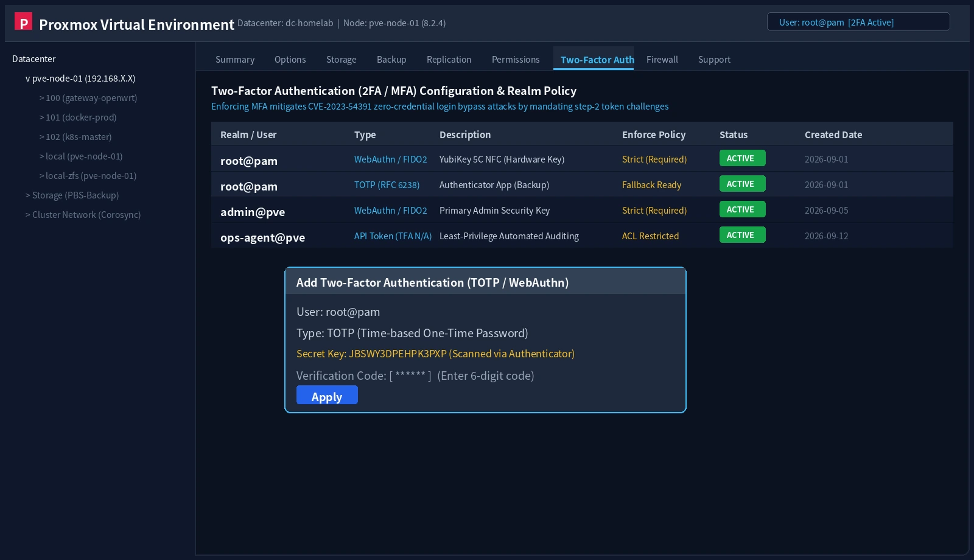The image size is (974, 560).
Task: Switch to the Firewall tab
Action: [x=662, y=60]
